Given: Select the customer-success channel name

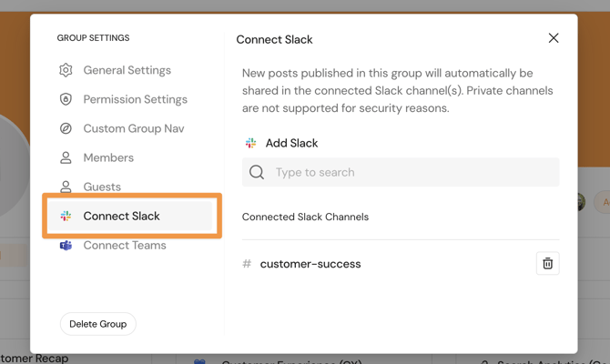Looking at the screenshot, I should (310, 264).
